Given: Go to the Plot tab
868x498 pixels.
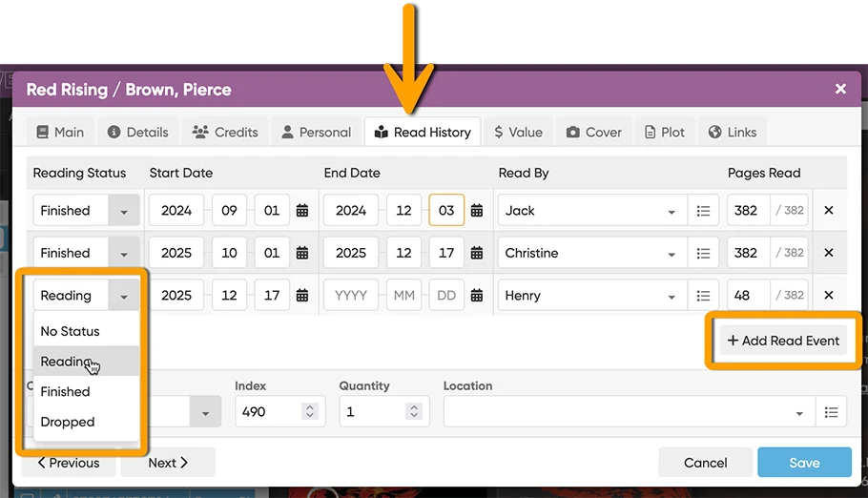Looking at the screenshot, I should click(664, 133).
